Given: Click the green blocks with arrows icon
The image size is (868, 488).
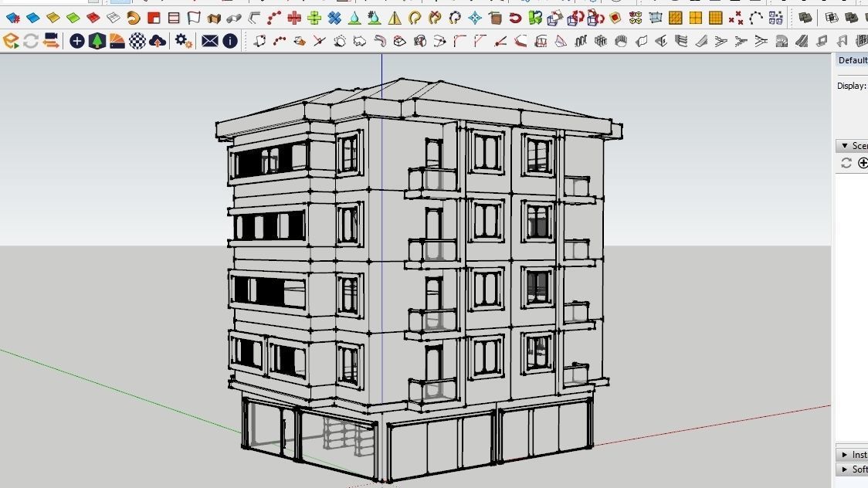Looking at the screenshot, I should pos(534,19).
